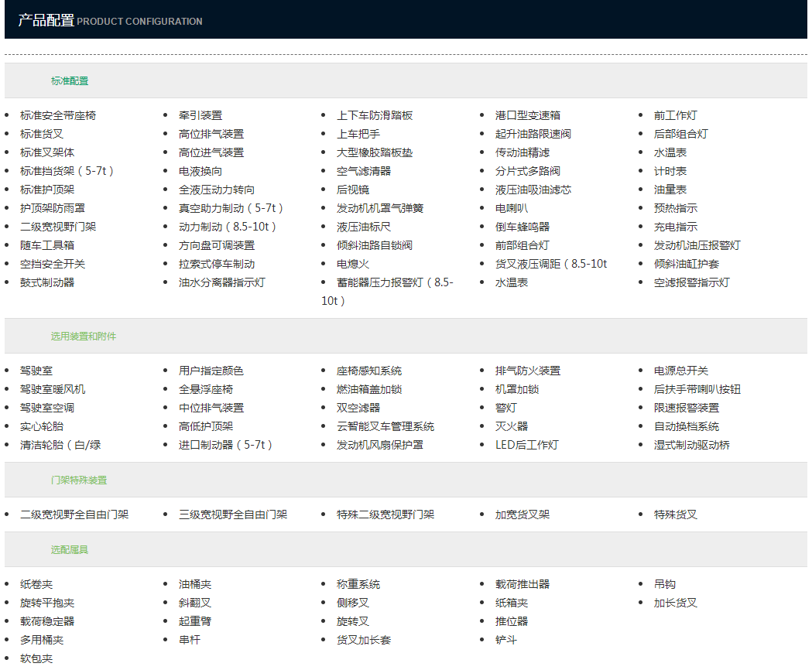Click the 标准安全带座椅 item
Screen dimensions: 812x670
coord(58,115)
